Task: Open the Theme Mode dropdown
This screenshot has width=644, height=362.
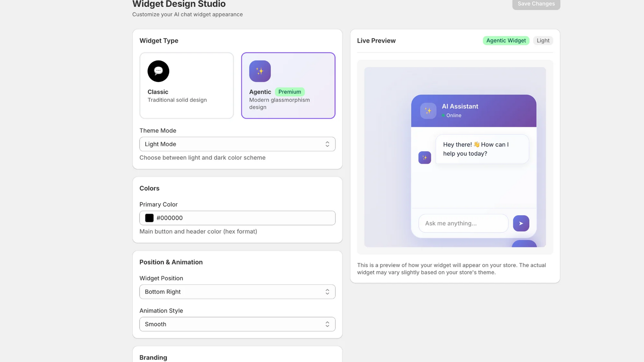Action: coord(237,144)
